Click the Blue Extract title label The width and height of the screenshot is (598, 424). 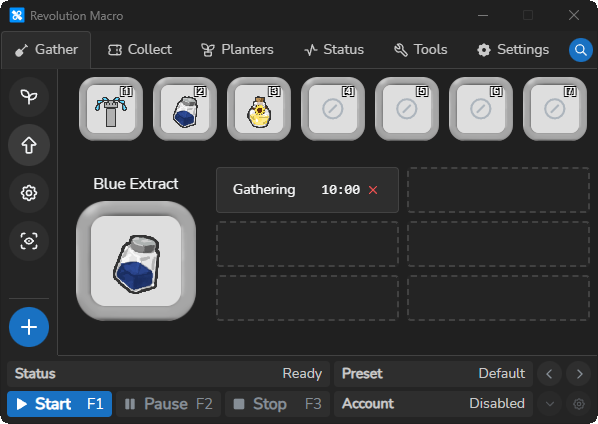(x=136, y=184)
